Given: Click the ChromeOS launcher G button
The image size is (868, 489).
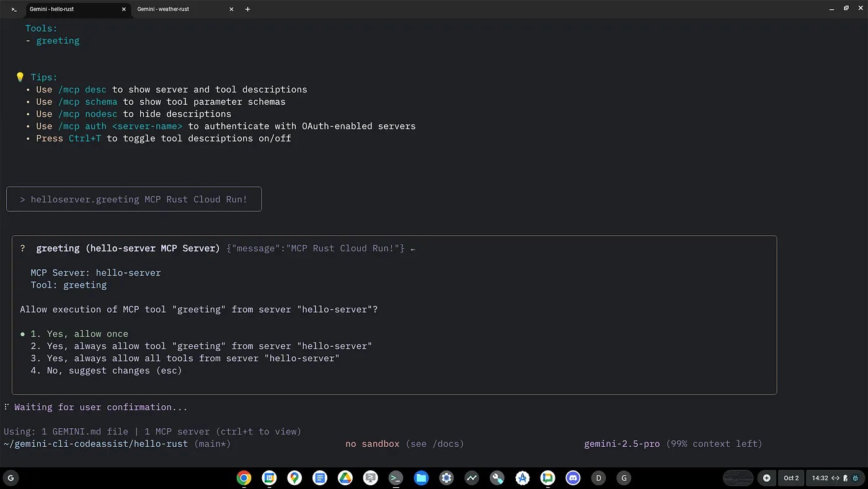Looking at the screenshot, I should (x=11, y=478).
